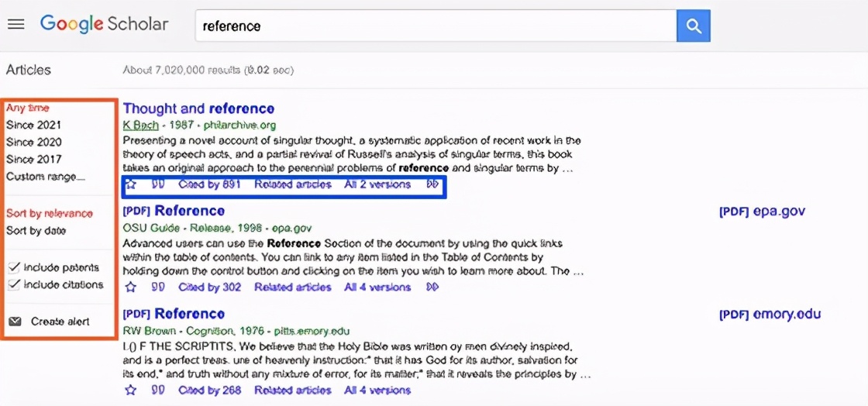Save 'Thought and reference' with star icon
The height and width of the screenshot is (406, 868).
131,184
